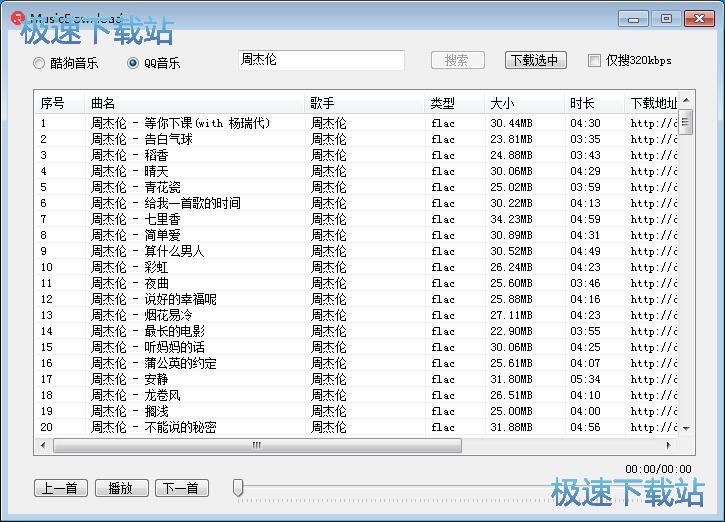
Task: Sort by the 曲名 column header
Action: click(x=194, y=103)
